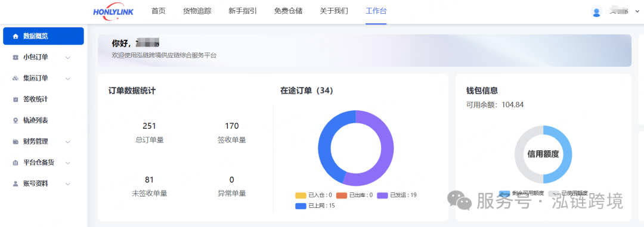
Task: Click the HONLYLINK logo
Action: tap(113, 11)
